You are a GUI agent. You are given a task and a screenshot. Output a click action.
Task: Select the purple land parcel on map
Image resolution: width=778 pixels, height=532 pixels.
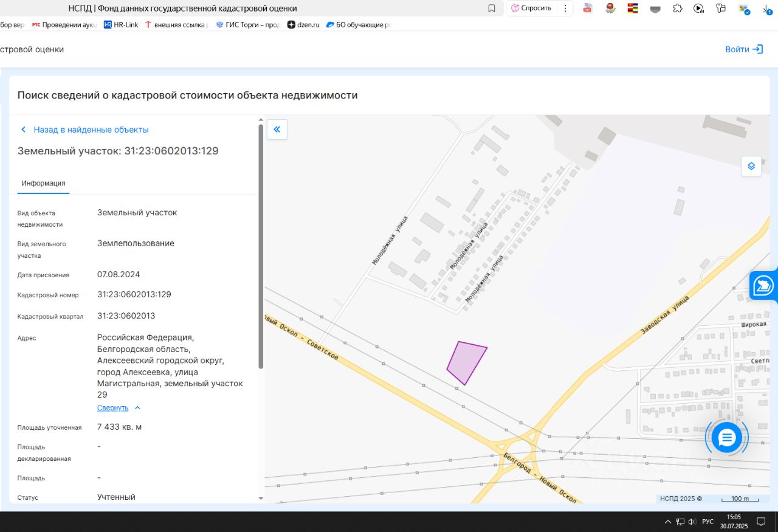(x=466, y=362)
